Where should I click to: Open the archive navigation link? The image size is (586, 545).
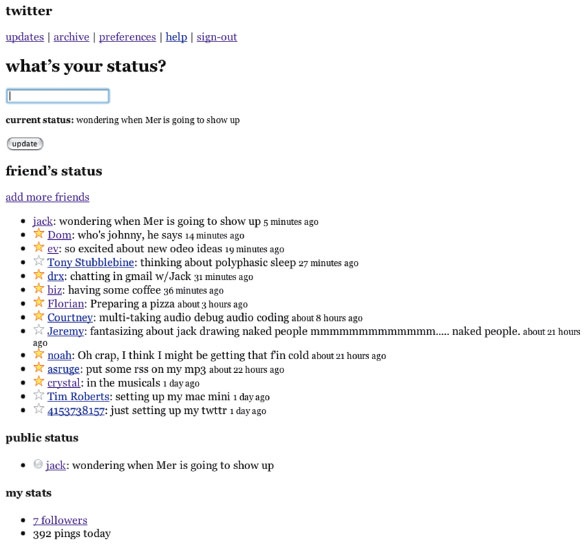tap(71, 37)
